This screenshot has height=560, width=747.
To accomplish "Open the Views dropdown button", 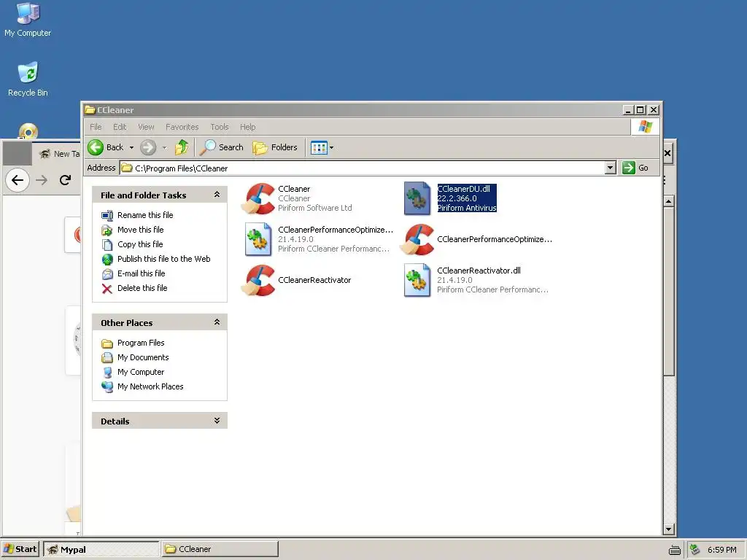I will pos(322,147).
